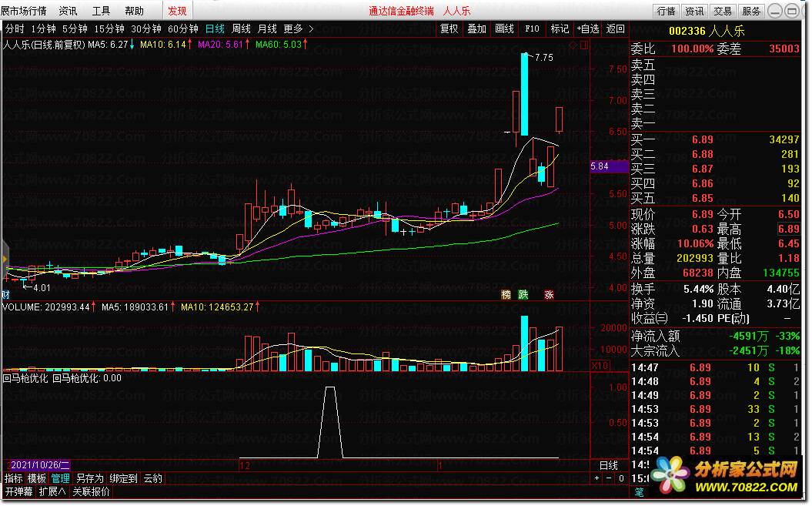Switch to 1分钟 chart period
Viewport: 812px width, 506px height.
[44, 29]
